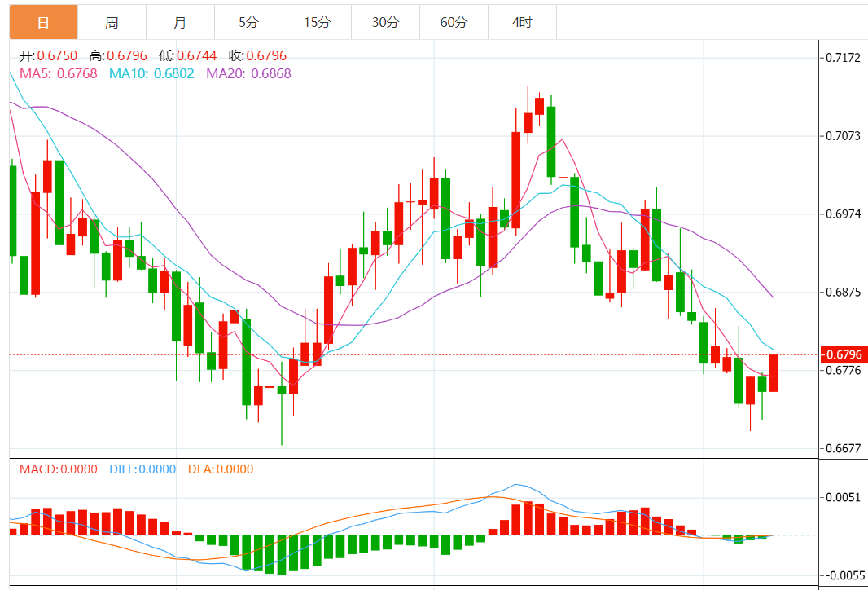This screenshot has width=868, height=590.
Task: Click the 0.6974 price axis label
Action: (x=843, y=214)
